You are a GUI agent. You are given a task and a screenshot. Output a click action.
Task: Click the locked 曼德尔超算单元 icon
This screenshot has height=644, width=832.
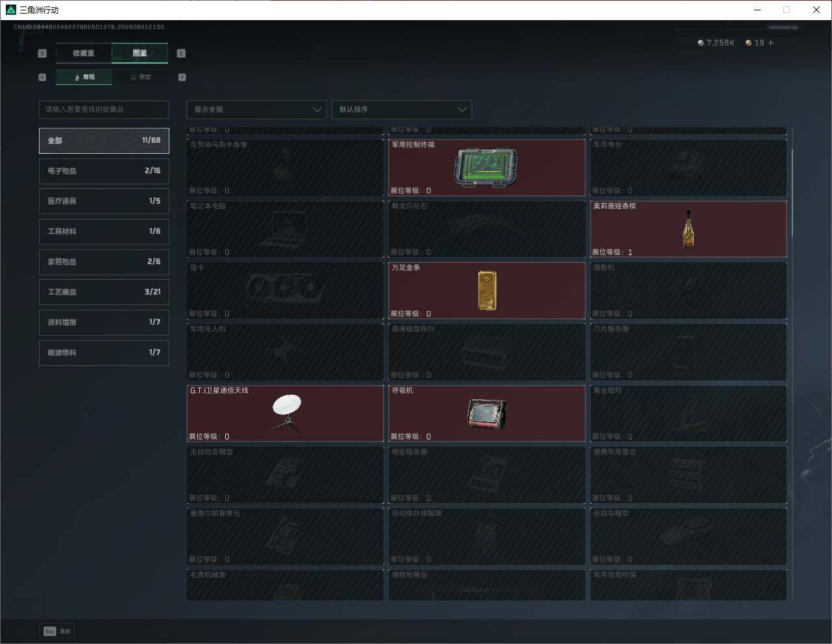(284, 536)
